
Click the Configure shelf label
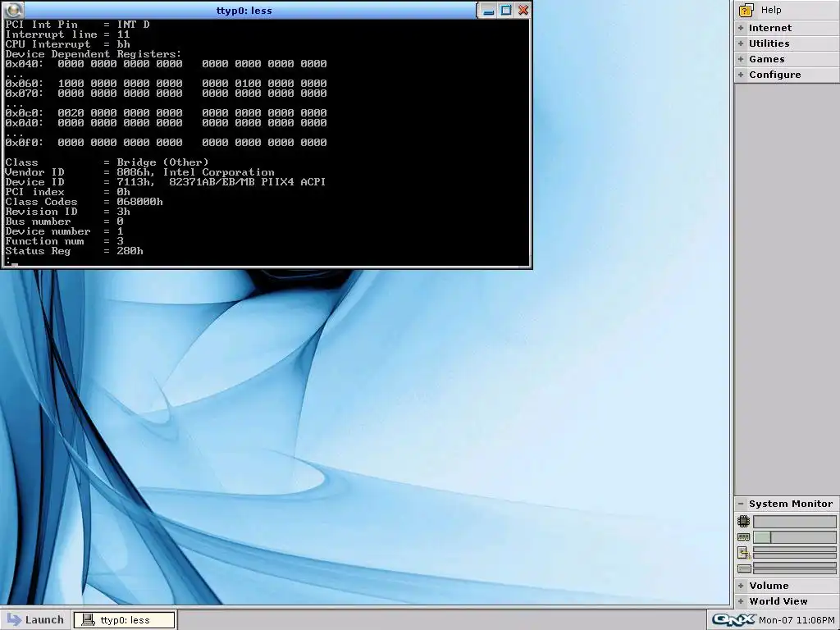click(774, 75)
